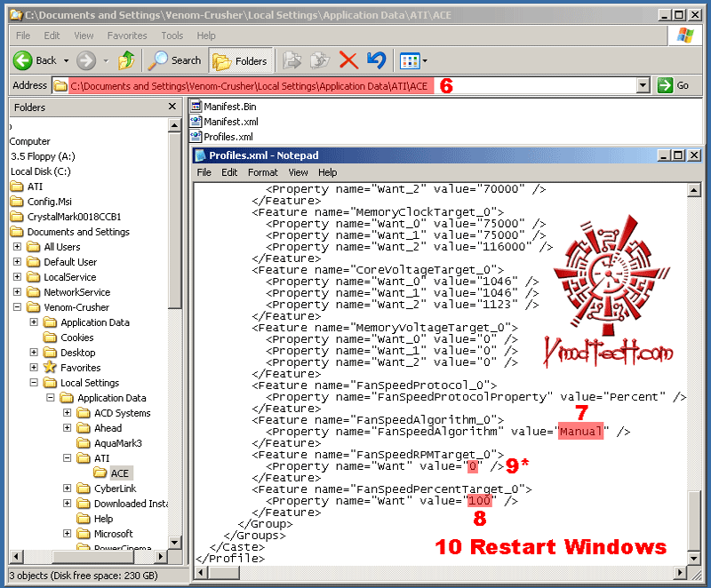Click Notepad horizontal scroll-right arrow
711x588 pixels.
tap(679, 573)
